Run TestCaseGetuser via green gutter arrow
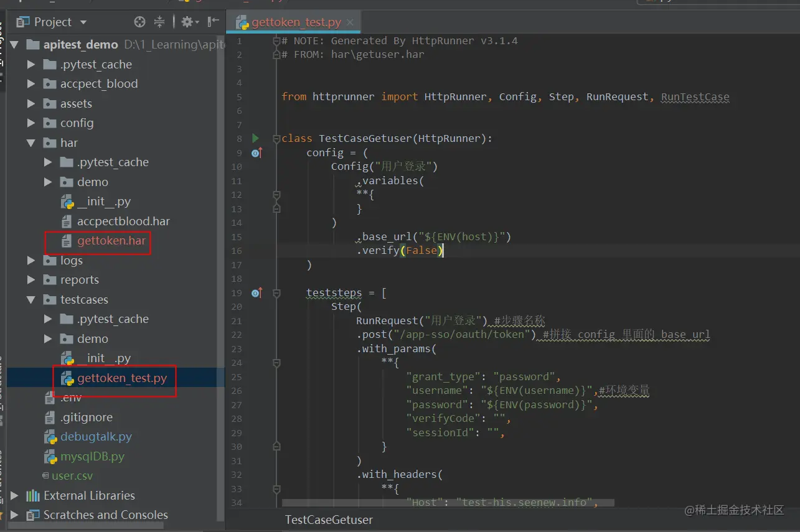Viewport: 800px width, 532px height. point(255,138)
